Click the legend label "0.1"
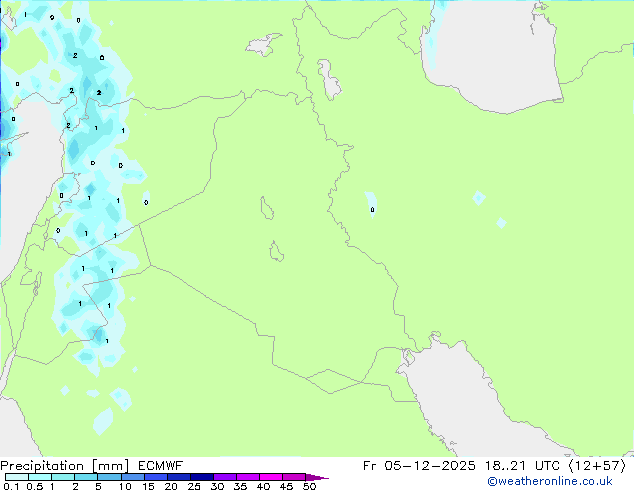This screenshot has height=490, width=634. click(x=11, y=486)
